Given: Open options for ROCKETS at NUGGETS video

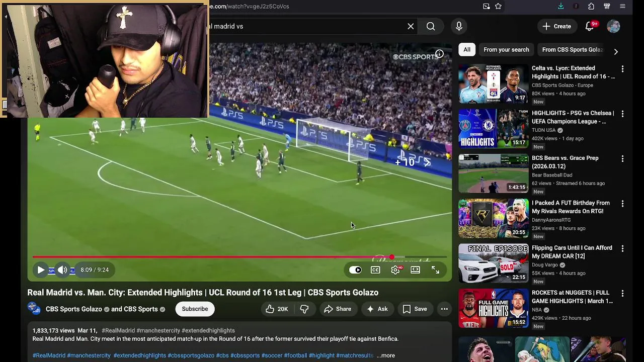Looking at the screenshot, I should (x=622, y=293).
